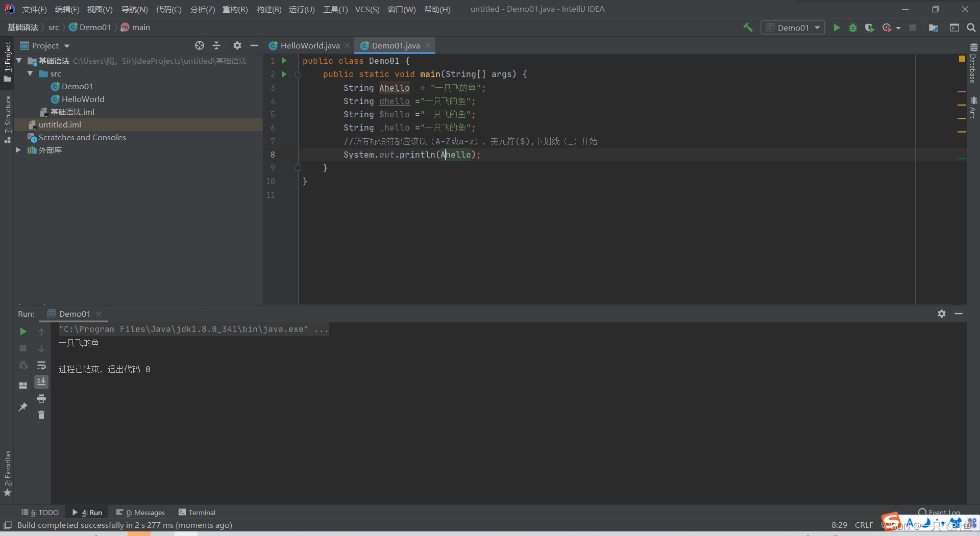
Task: Pin the Run tab with pin icon
Action: coord(23,406)
